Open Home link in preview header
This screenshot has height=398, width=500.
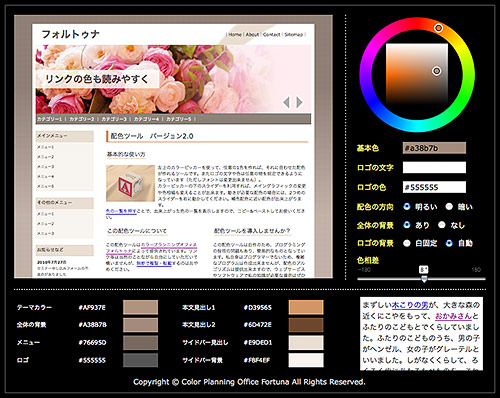[235, 34]
